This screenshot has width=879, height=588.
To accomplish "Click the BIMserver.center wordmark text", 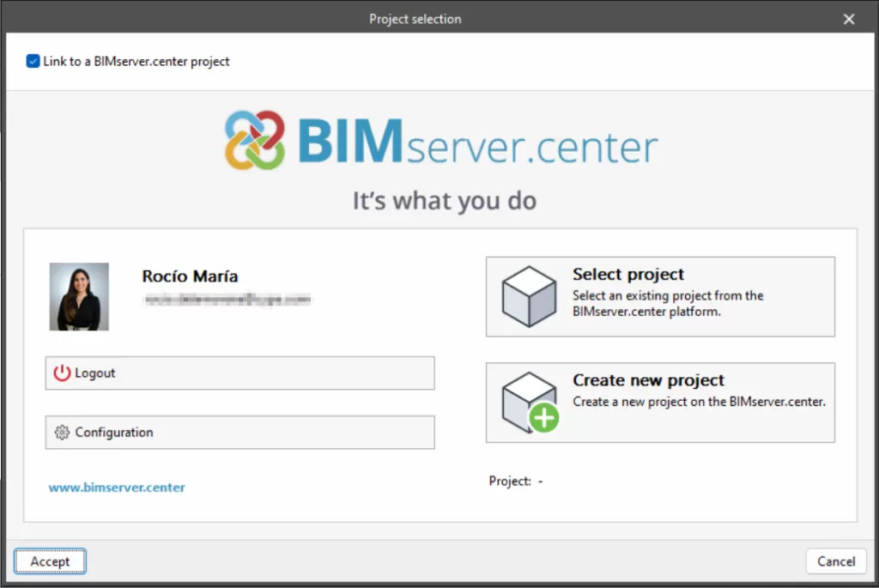I will pos(477,142).
